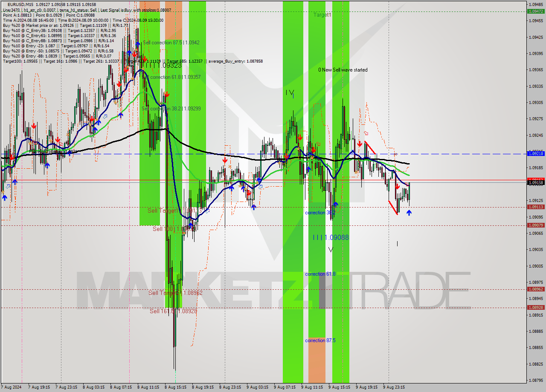Click the red 1.08962 price tag
The width and height of the screenshot is (546, 392).
536,289
